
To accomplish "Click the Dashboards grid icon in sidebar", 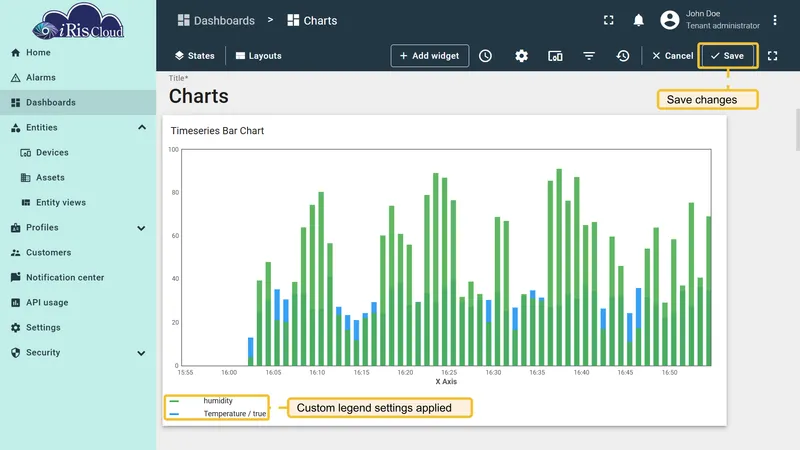I will [x=15, y=103].
